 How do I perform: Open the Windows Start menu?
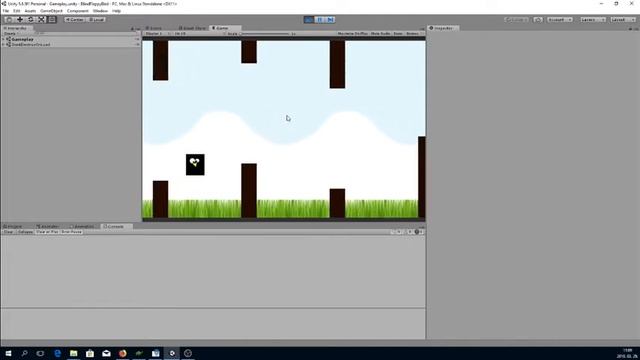(x=8, y=353)
